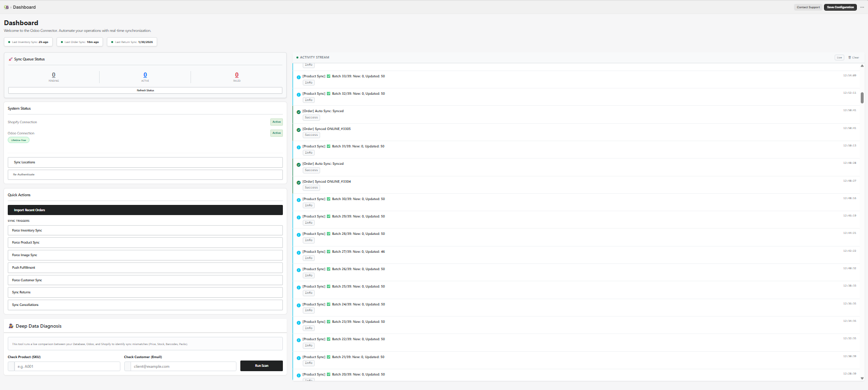Click Dashboard in the breadcrumb
The height and width of the screenshot is (390, 868).
tap(24, 7)
